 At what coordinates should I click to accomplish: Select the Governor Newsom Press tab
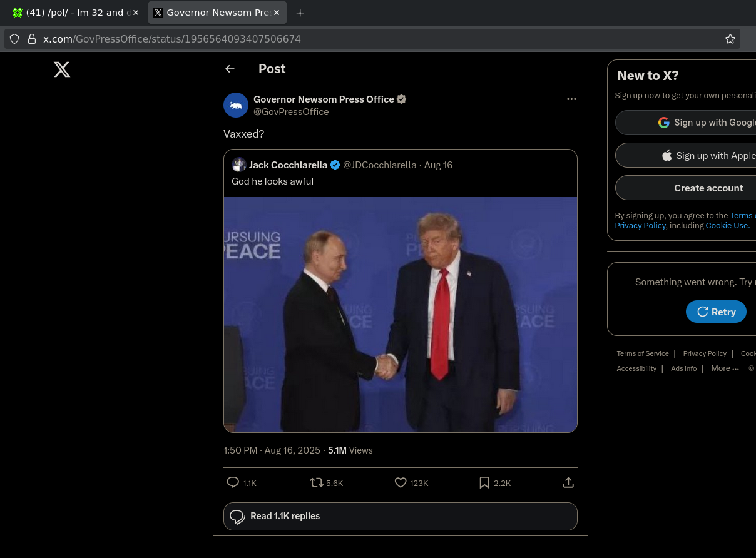click(217, 13)
